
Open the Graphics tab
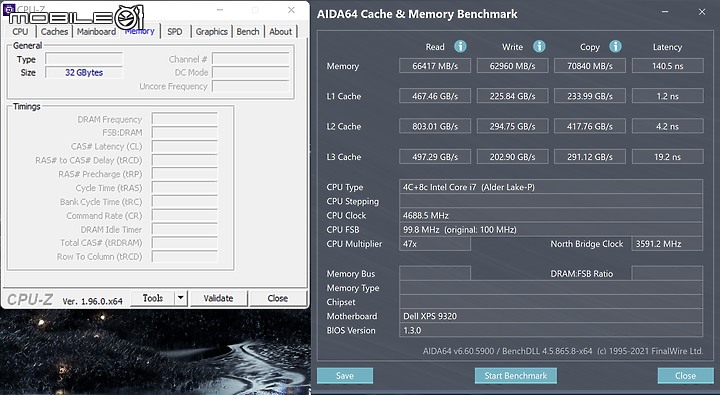pos(212,32)
